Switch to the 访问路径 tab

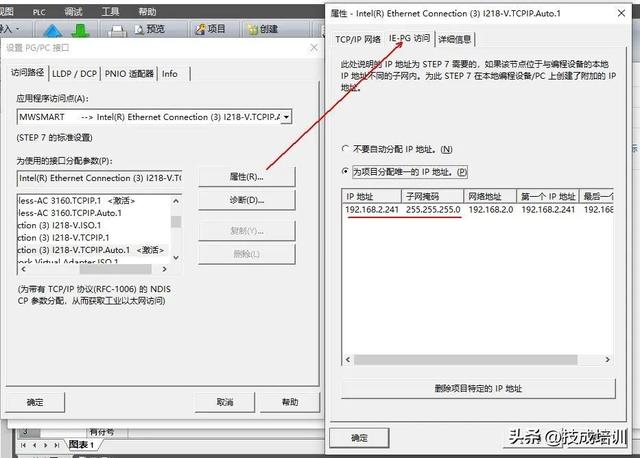[x=27, y=73]
